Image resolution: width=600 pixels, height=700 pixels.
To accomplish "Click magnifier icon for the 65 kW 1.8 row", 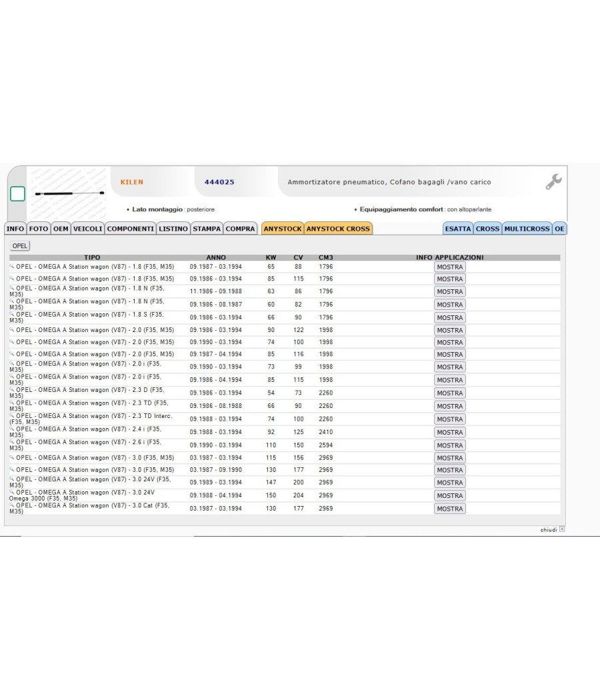I will (x=12, y=267).
